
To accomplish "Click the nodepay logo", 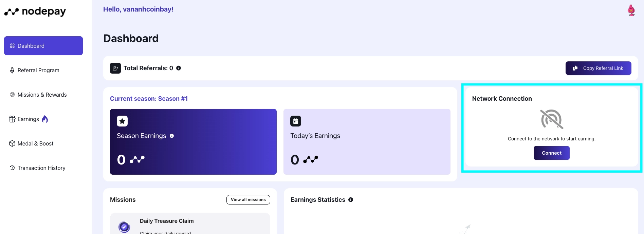I will tap(35, 12).
